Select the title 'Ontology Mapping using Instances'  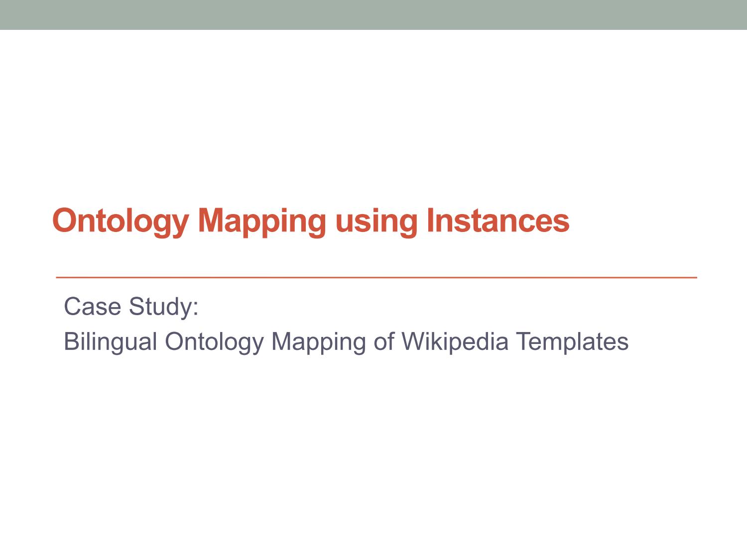point(311,221)
